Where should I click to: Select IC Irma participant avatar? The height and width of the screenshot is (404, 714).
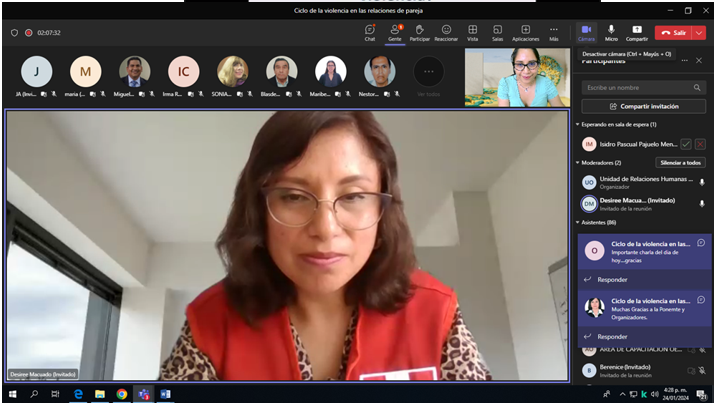[x=184, y=72]
